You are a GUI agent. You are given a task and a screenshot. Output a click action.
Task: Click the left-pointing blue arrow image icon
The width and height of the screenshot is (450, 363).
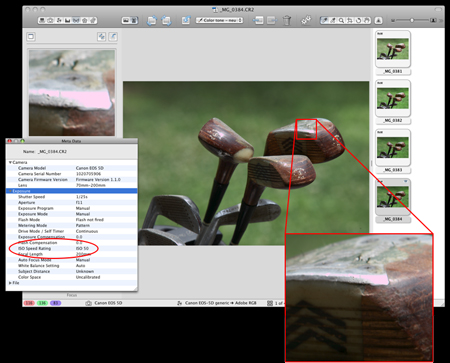click(258, 21)
